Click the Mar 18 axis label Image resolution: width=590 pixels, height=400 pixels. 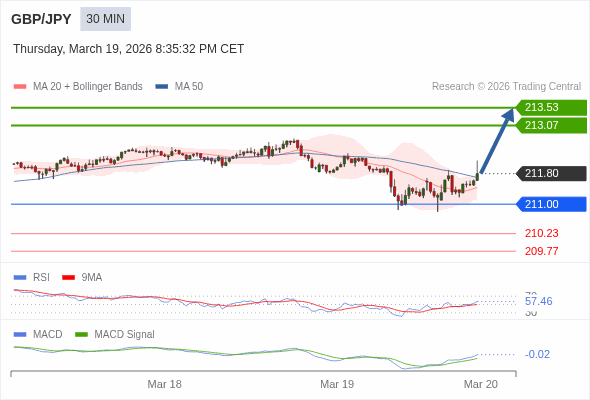(164, 384)
